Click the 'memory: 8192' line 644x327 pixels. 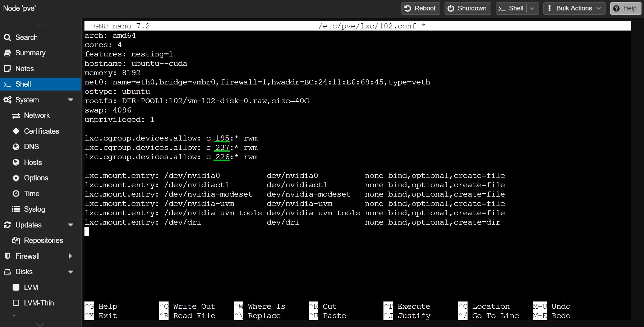click(x=112, y=73)
